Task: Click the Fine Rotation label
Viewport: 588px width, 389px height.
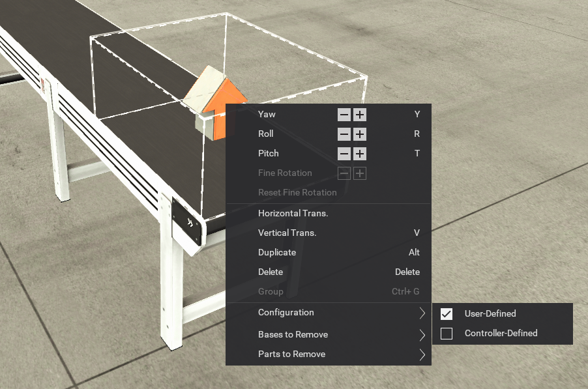Action: [285, 173]
